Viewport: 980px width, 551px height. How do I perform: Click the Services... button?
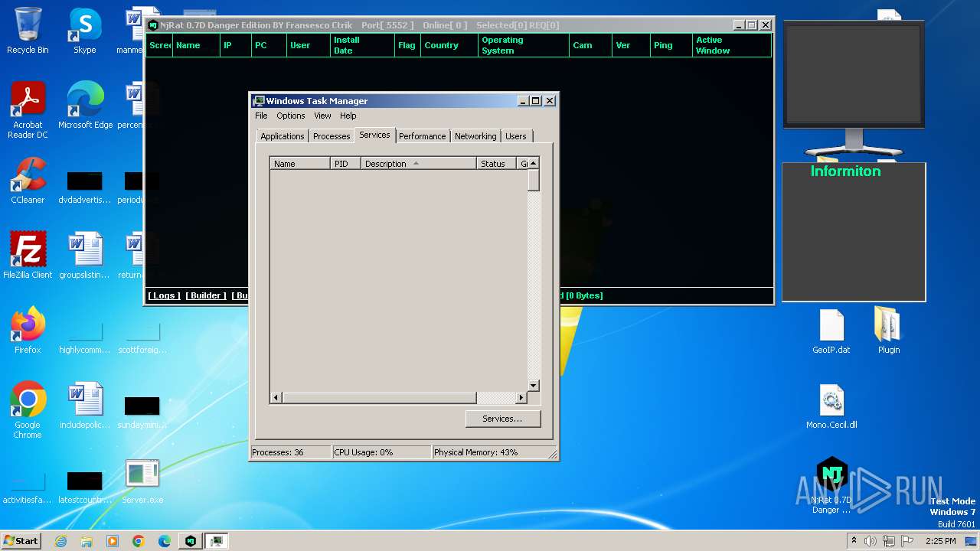[x=502, y=419]
